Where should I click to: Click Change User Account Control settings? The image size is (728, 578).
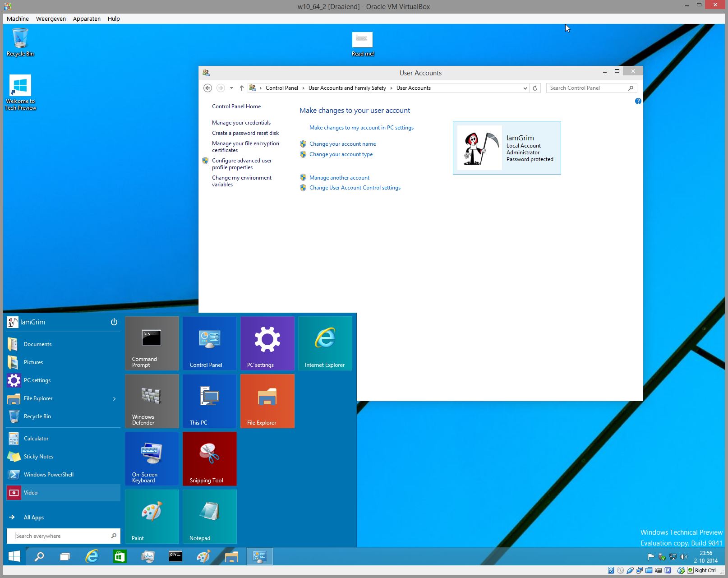355,188
